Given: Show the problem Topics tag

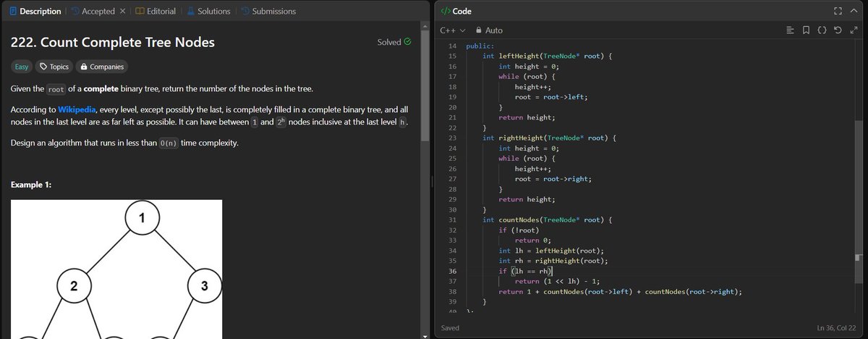Looking at the screenshot, I should 54,67.
